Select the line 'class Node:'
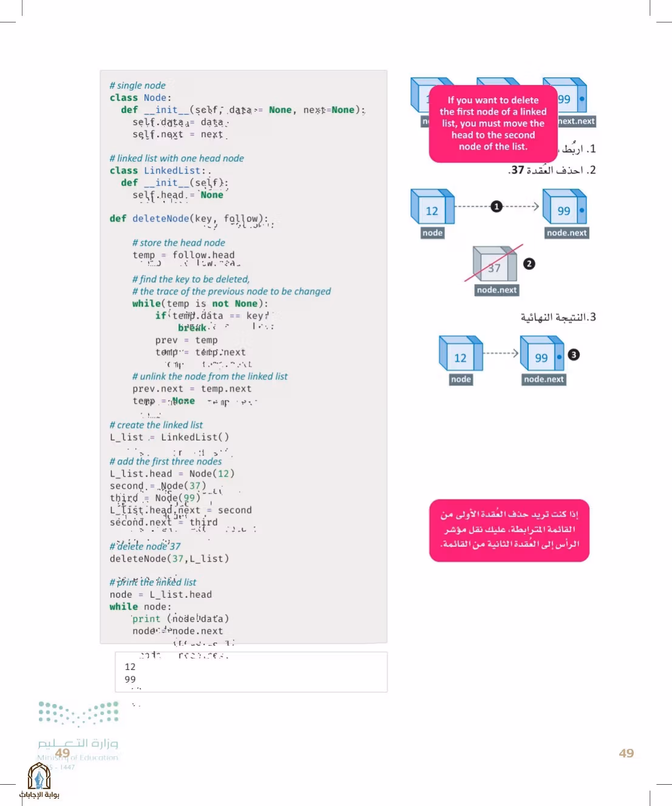This screenshot has width=672, height=806. [141, 98]
